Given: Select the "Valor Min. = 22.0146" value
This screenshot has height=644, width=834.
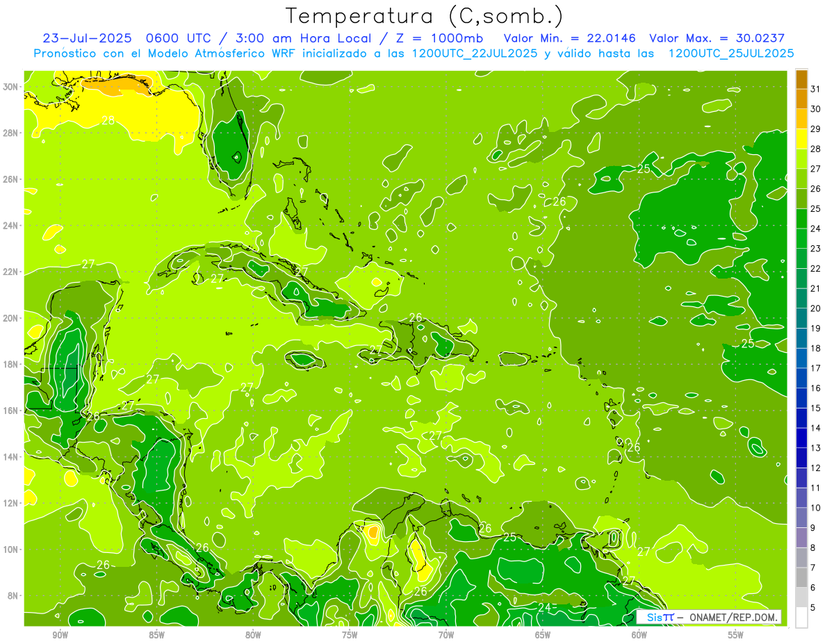Looking at the screenshot, I should tap(569, 38).
